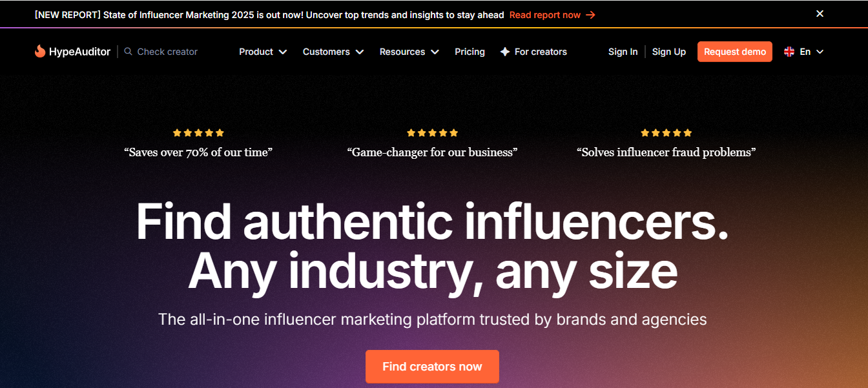Click stars above "Game-changer for our business"
The image size is (868, 388).
tap(432, 133)
